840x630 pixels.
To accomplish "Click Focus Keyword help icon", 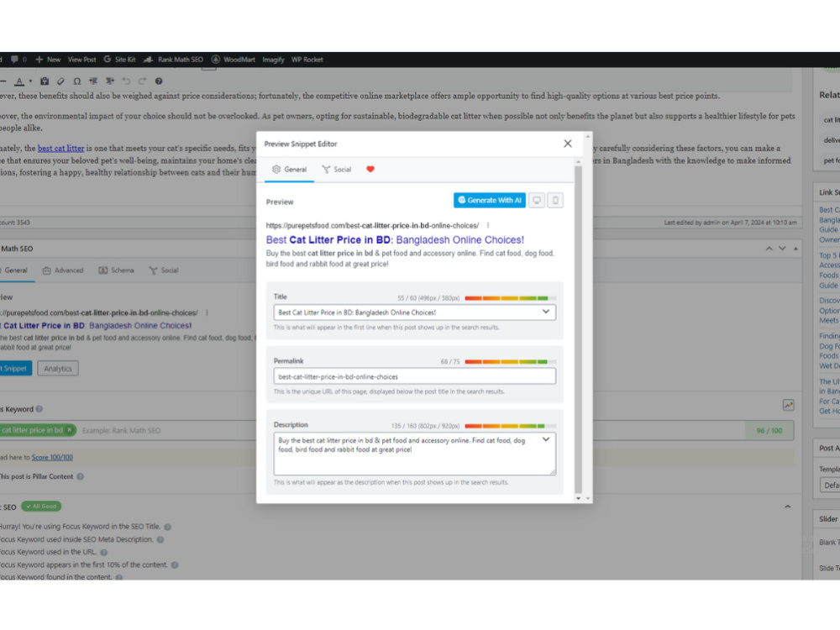I will click(x=39, y=409).
